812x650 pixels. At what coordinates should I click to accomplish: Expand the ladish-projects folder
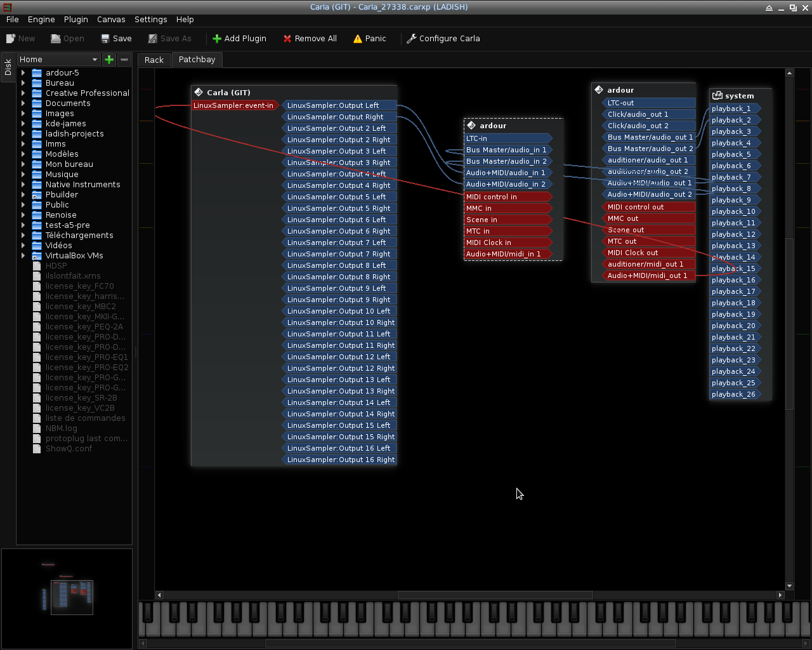(23, 134)
